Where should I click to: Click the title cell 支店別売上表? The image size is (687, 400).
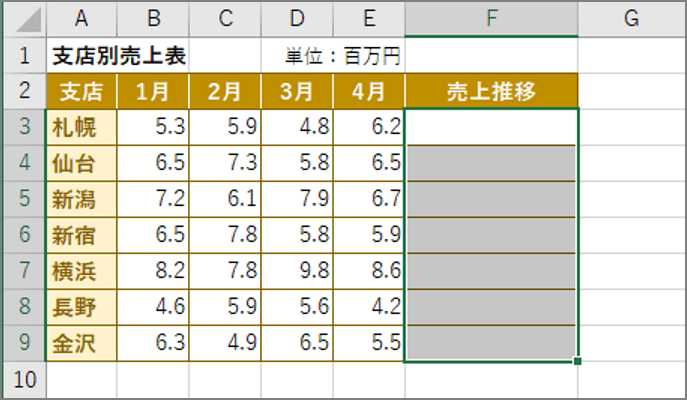[119, 56]
